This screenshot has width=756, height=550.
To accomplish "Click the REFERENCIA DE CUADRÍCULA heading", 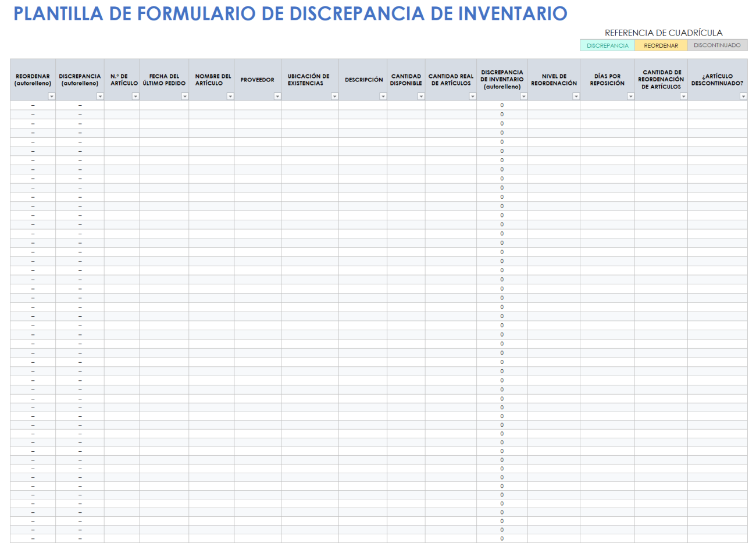I will coord(663,33).
